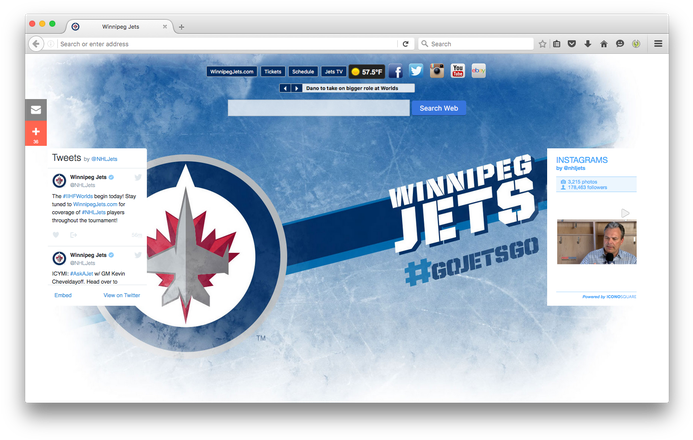Click the orange plus share sidebar button
This screenshot has height=440, width=693.
[x=36, y=133]
